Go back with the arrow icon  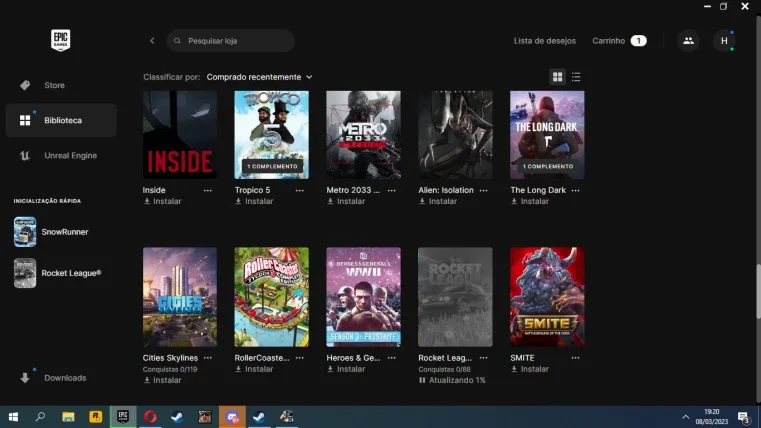tap(152, 41)
